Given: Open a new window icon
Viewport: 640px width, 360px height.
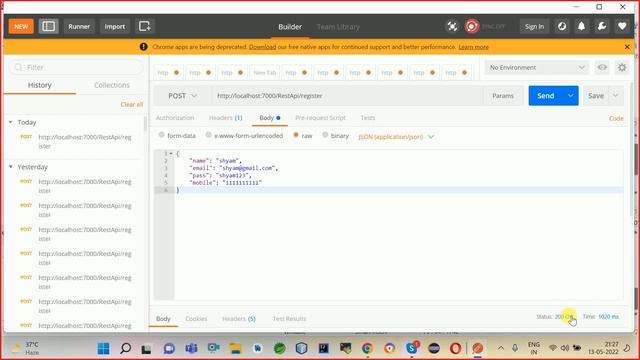Looking at the screenshot, I should (x=144, y=27).
